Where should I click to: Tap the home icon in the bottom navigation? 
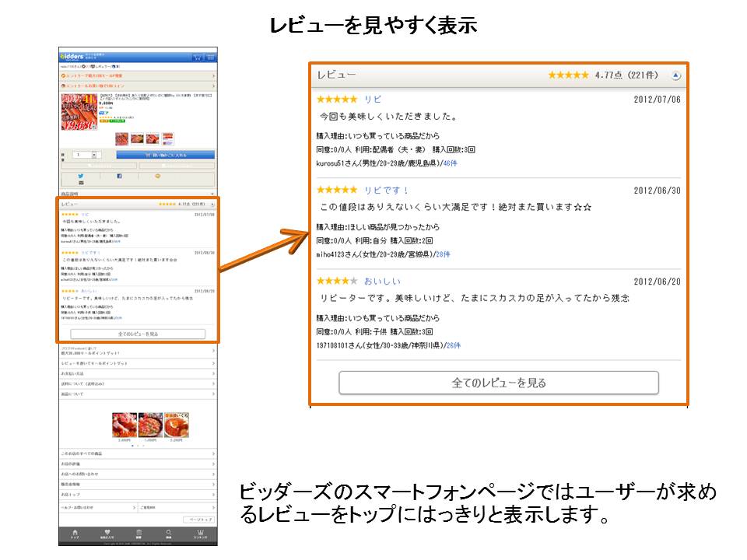[75, 533]
